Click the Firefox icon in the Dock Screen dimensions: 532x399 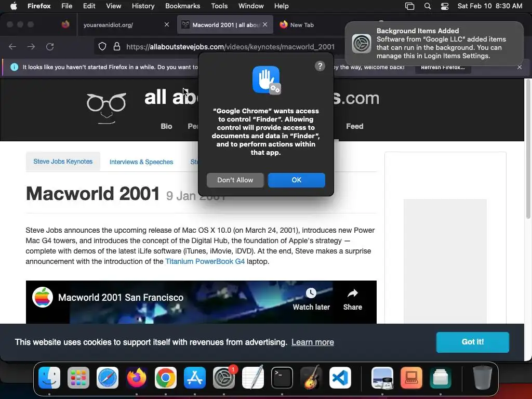coord(137,378)
